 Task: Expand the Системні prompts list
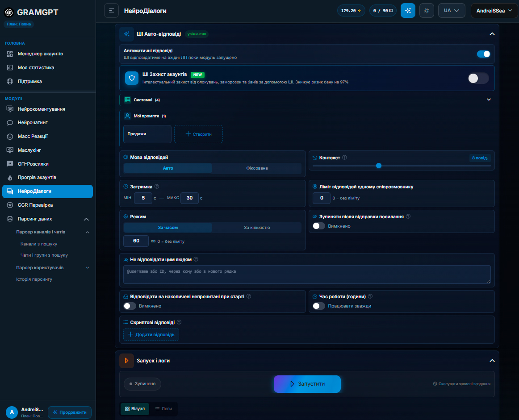489,100
